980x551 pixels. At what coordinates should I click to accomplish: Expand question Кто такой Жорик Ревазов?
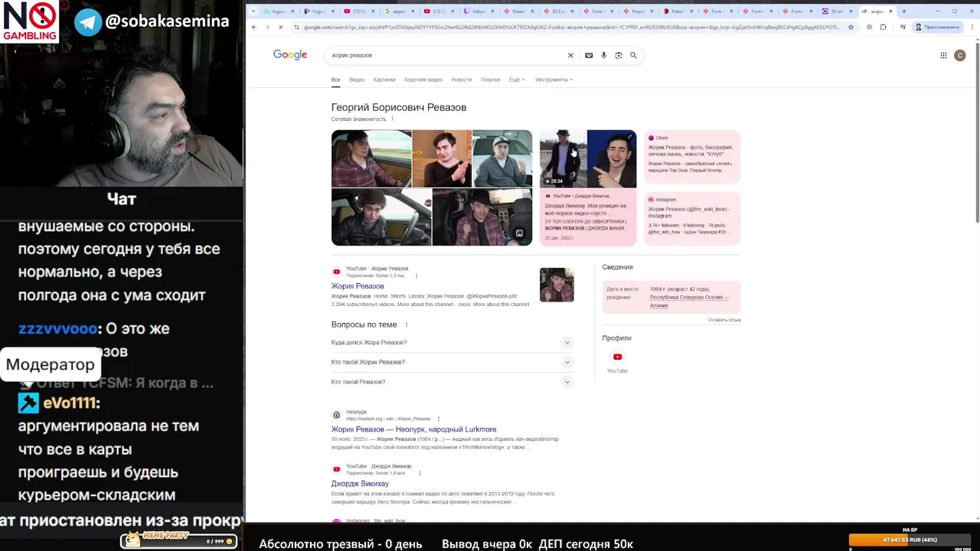[452, 362]
